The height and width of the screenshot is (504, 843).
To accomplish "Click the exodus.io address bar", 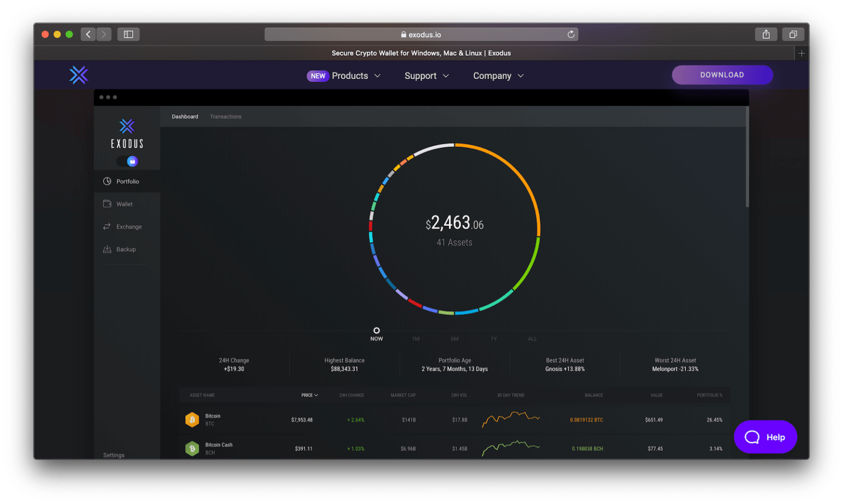I will click(421, 34).
